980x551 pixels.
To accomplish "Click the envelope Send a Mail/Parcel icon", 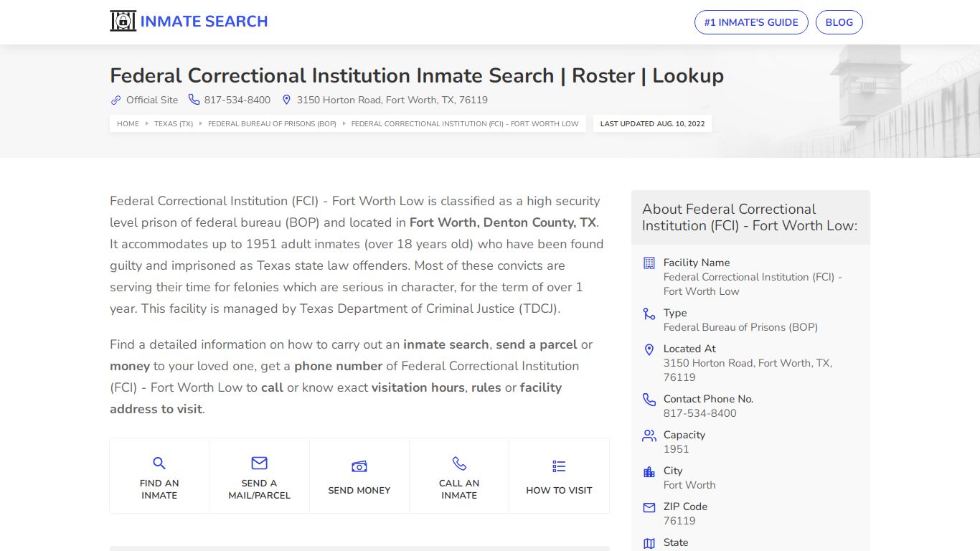I will click(x=259, y=463).
